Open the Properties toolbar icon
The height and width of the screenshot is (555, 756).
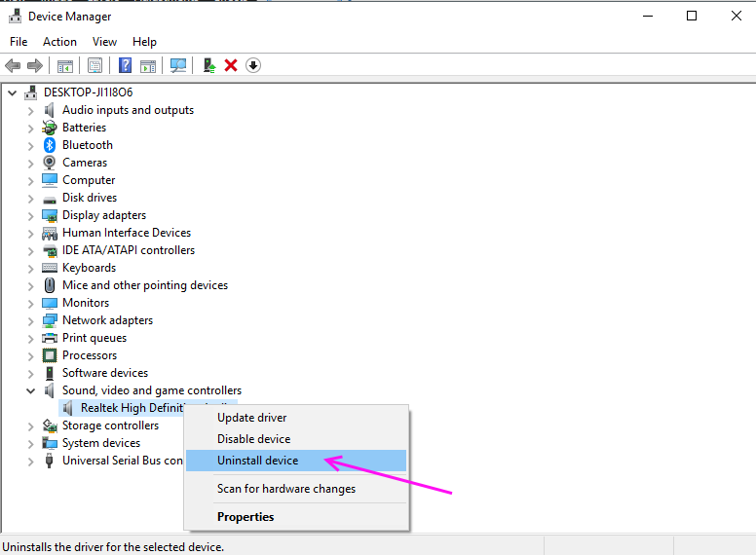point(94,65)
